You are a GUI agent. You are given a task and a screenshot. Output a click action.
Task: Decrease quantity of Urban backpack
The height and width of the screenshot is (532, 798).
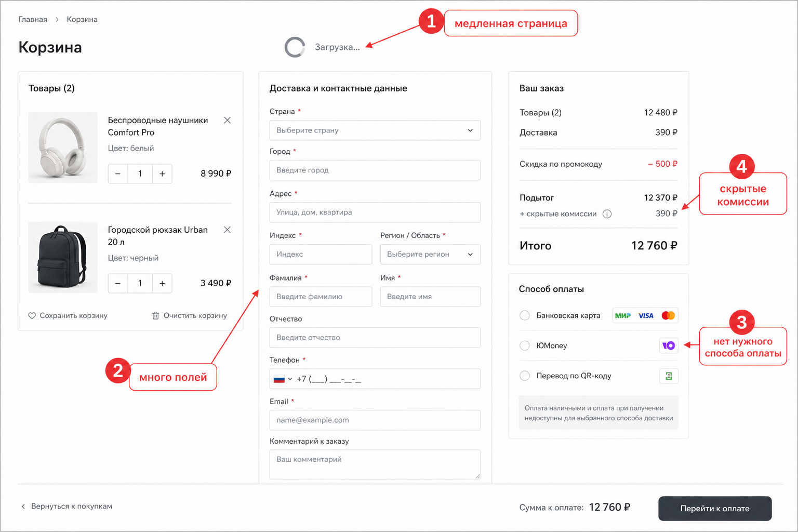tap(118, 283)
